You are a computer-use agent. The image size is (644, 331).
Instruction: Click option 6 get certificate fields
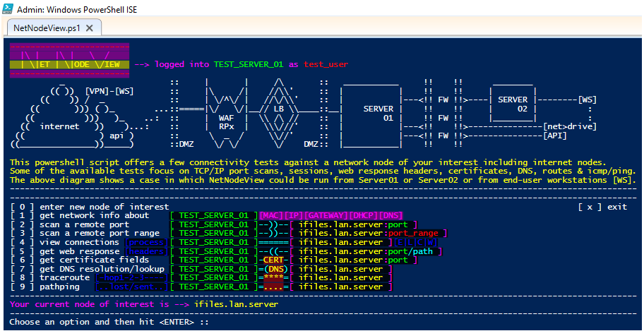(x=80, y=260)
